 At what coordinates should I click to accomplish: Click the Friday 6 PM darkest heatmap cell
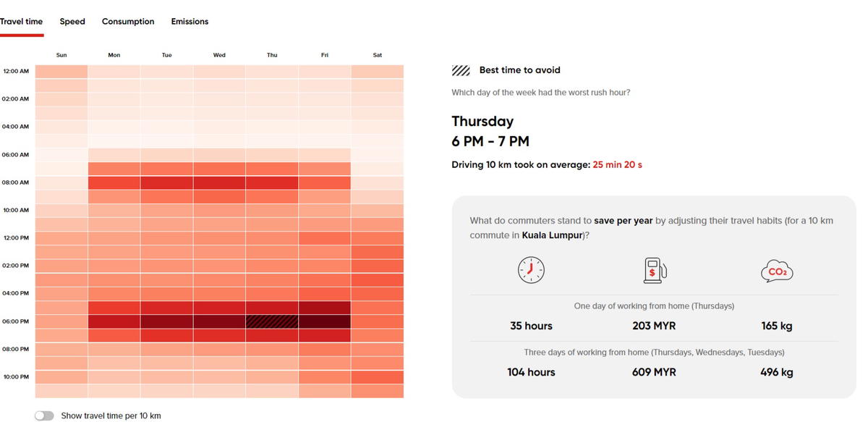point(325,321)
